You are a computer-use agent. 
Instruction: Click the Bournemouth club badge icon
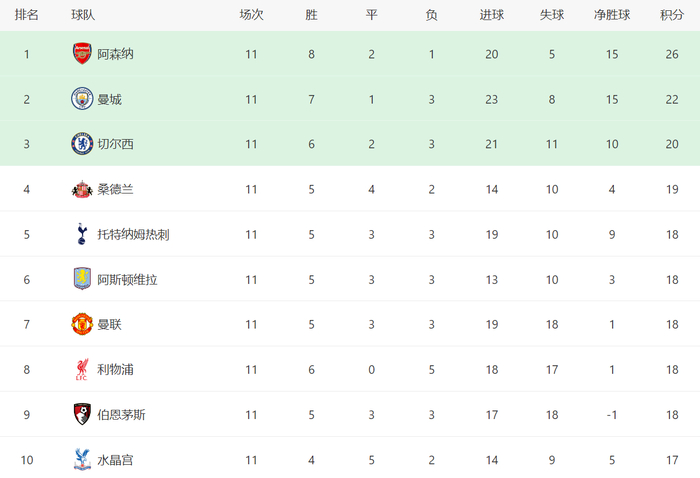(x=82, y=414)
